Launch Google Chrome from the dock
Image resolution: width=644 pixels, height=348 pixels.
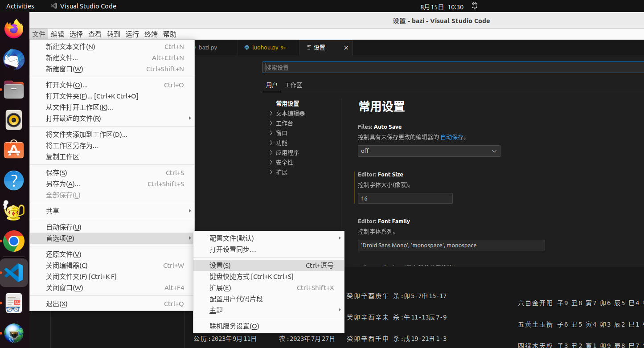pos(14,241)
